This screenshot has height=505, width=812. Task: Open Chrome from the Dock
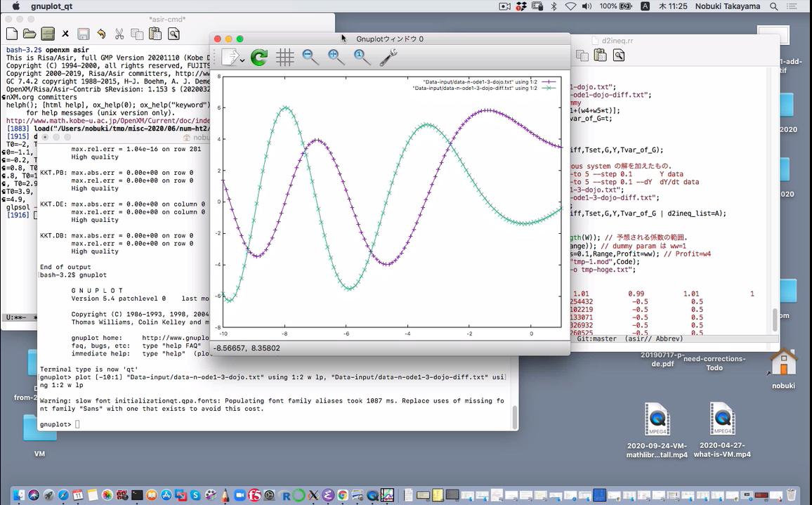[342, 494]
